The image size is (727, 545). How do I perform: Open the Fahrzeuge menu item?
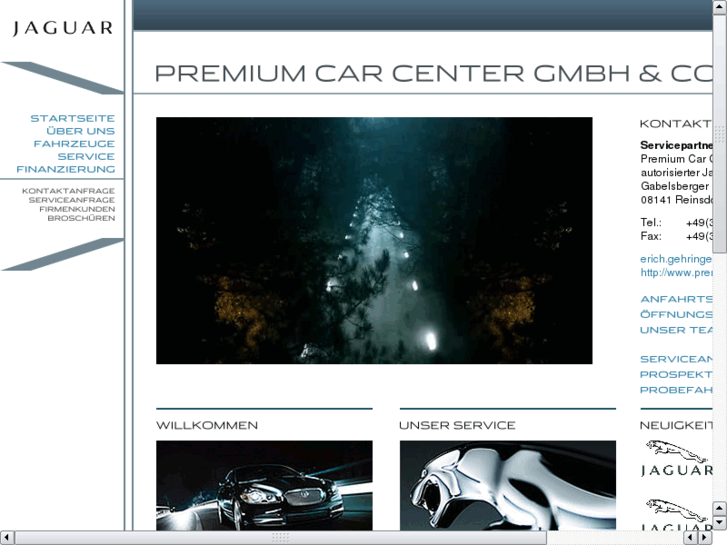tap(74, 144)
